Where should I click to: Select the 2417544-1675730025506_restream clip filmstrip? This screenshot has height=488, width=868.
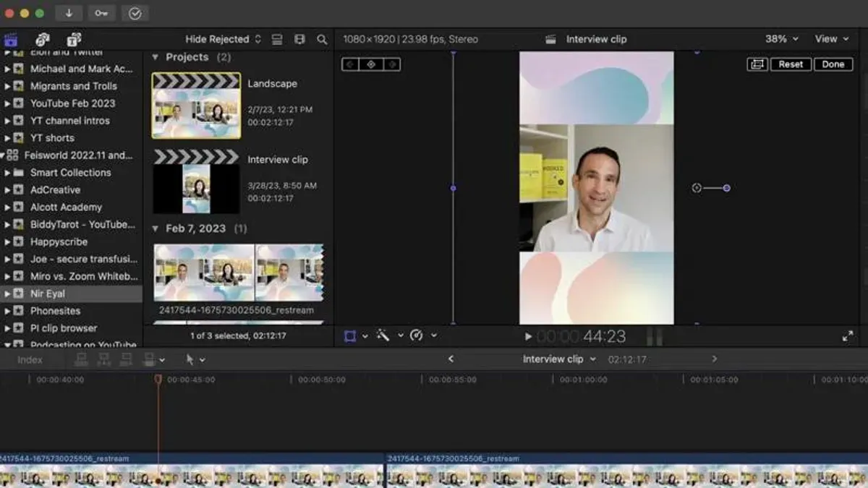(x=238, y=273)
